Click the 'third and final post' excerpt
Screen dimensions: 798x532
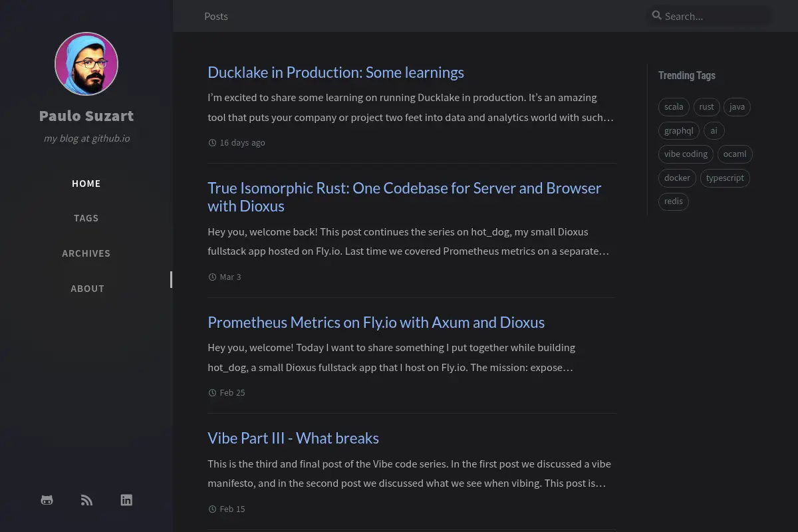(x=409, y=473)
